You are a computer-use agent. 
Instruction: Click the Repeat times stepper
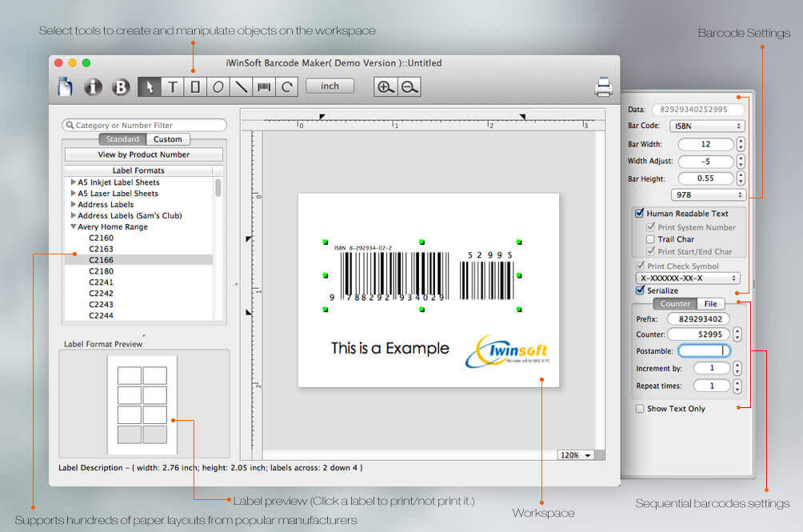click(737, 386)
